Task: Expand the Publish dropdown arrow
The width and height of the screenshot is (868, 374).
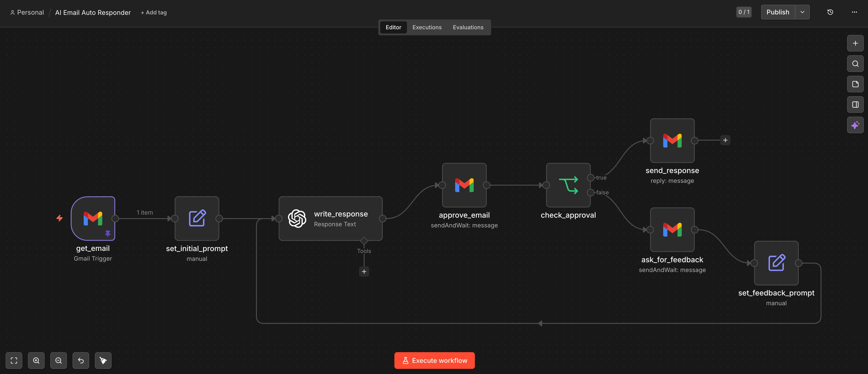Action: [802, 12]
